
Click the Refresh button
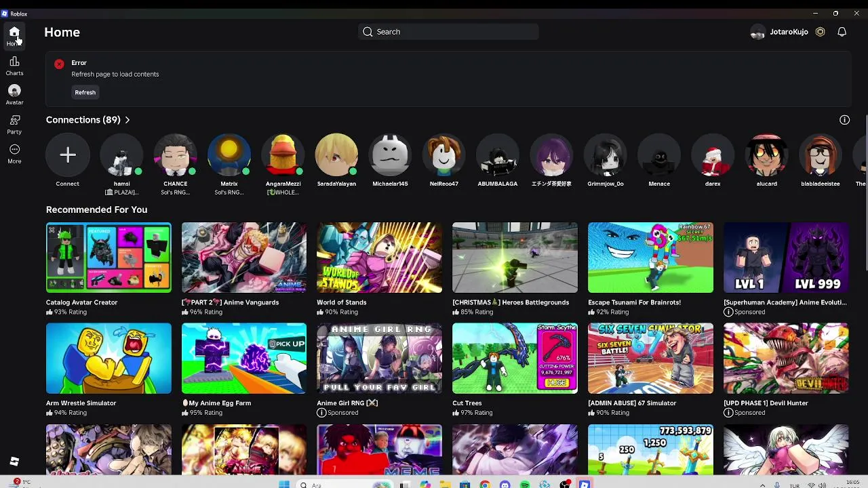(x=85, y=92)
